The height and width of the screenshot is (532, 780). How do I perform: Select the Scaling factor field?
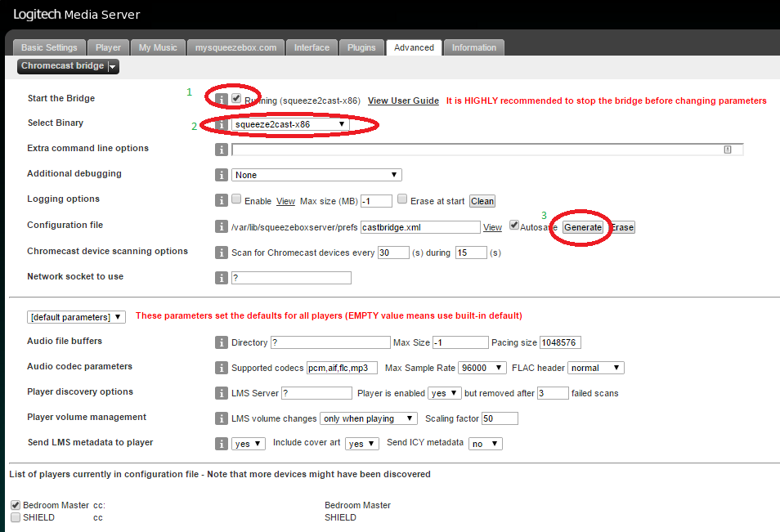[500, 418]
